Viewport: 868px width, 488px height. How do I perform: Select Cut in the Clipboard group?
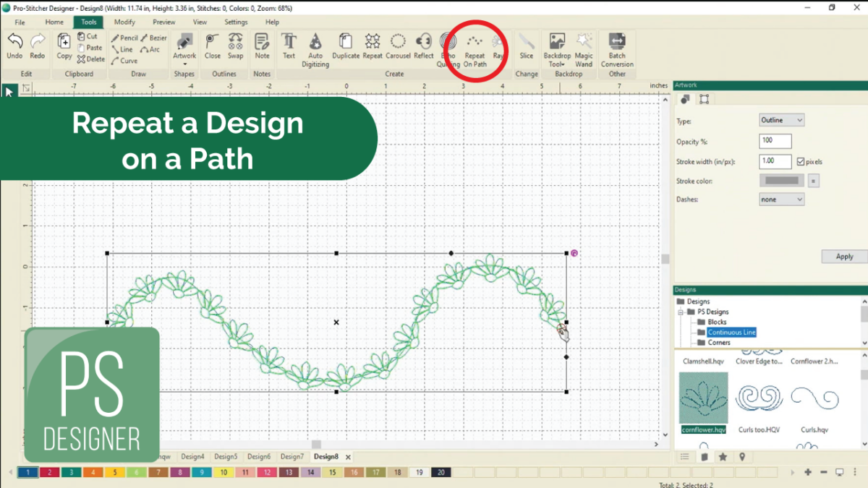[x=88, y=36]
